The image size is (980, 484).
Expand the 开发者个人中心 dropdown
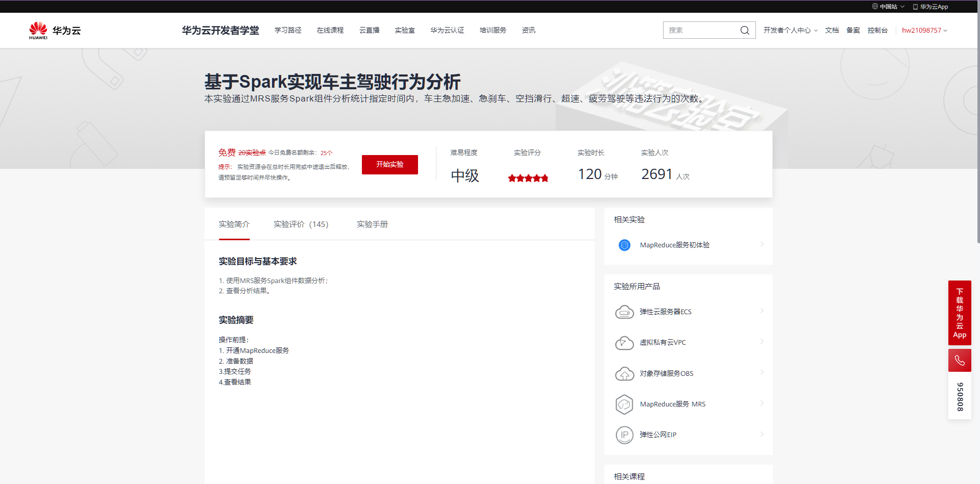(791, 30)
